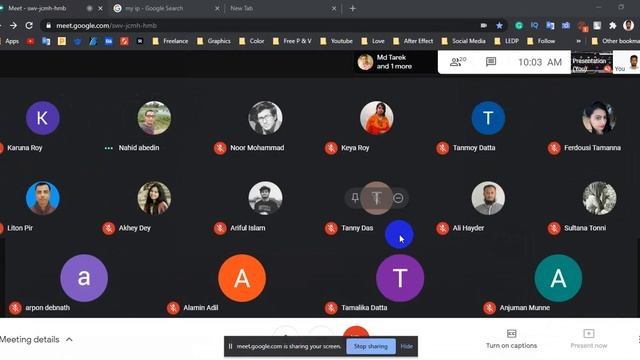Close the my ip - Google Search tab
This screenshot has height=360, width=640.
217,8
